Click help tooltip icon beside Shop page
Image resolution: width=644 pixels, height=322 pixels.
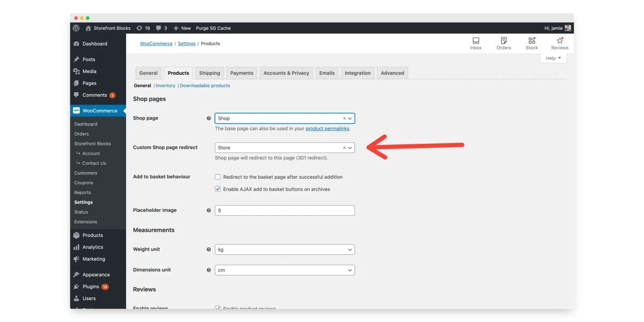(x=209, y=118)
